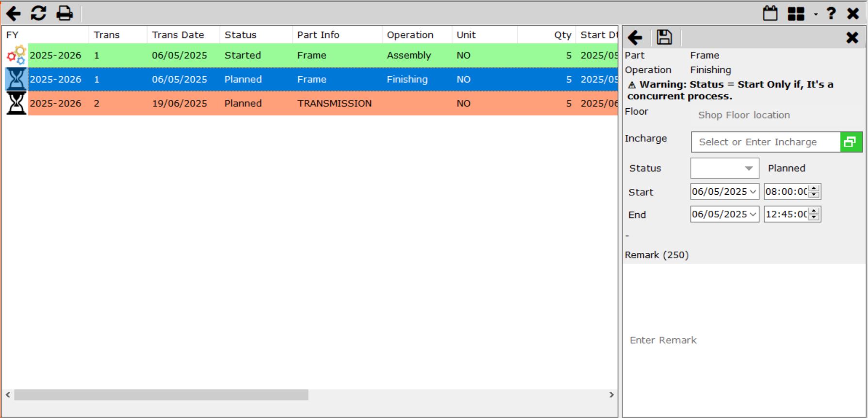This screenshot has height=418, width=868.
Task: Click back arrow in the details panel
Action: pyautogui.click(x=635, y=37)
